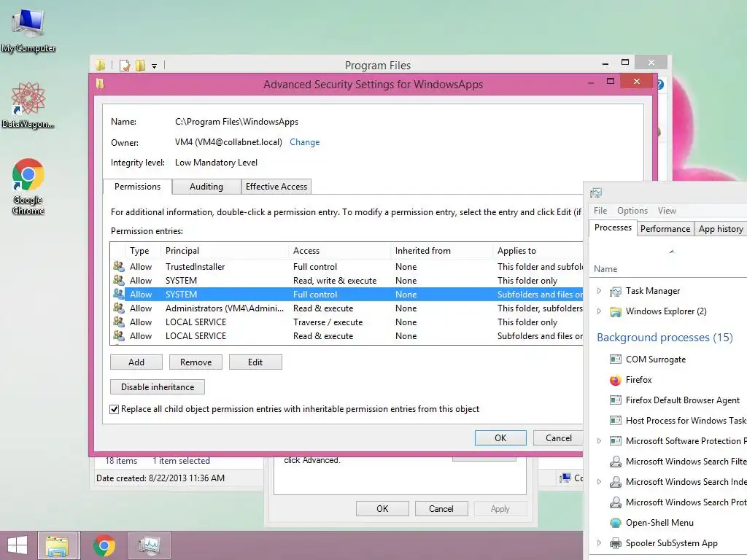Select LOCAL SERVICE Read & execute entry
This screenshot has width=747, height=560.
point(347,335)
